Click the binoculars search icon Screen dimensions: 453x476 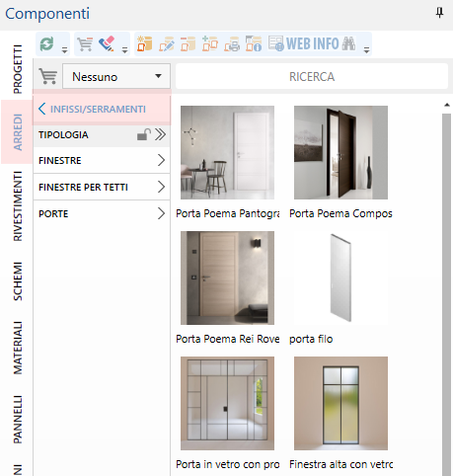pyautogui.click(x=348, y=43)
